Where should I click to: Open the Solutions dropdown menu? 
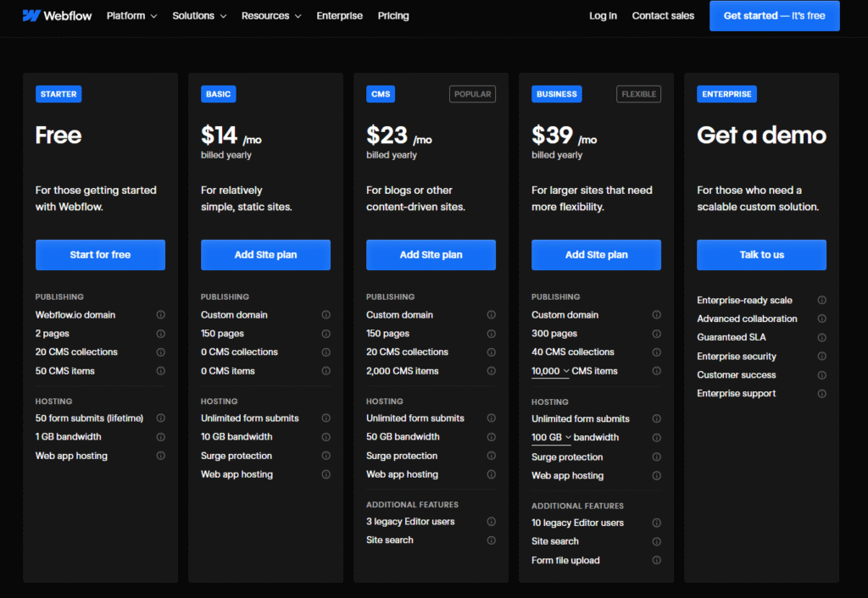[x=199, y=16]
